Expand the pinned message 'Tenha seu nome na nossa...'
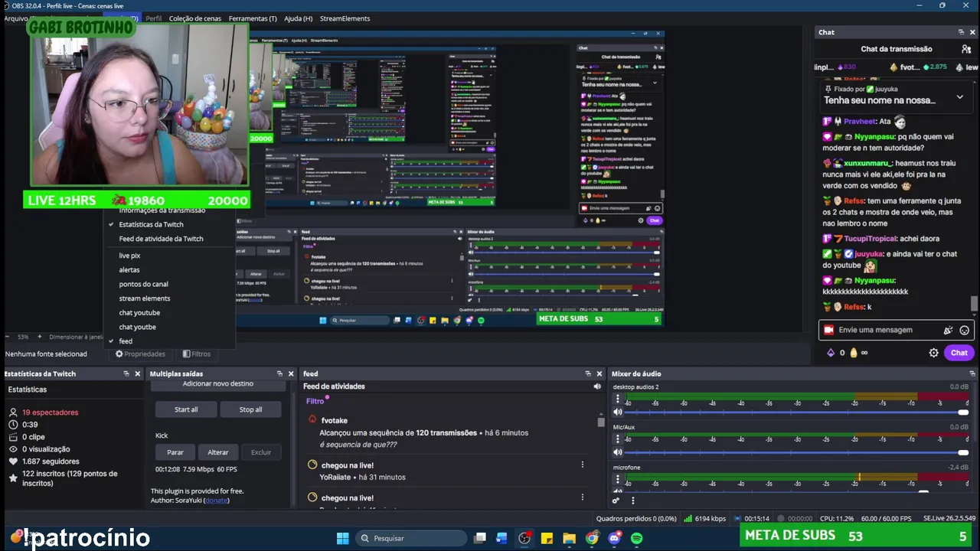The width and height of the screenshot is (980, 551). (x=959, y=98)
